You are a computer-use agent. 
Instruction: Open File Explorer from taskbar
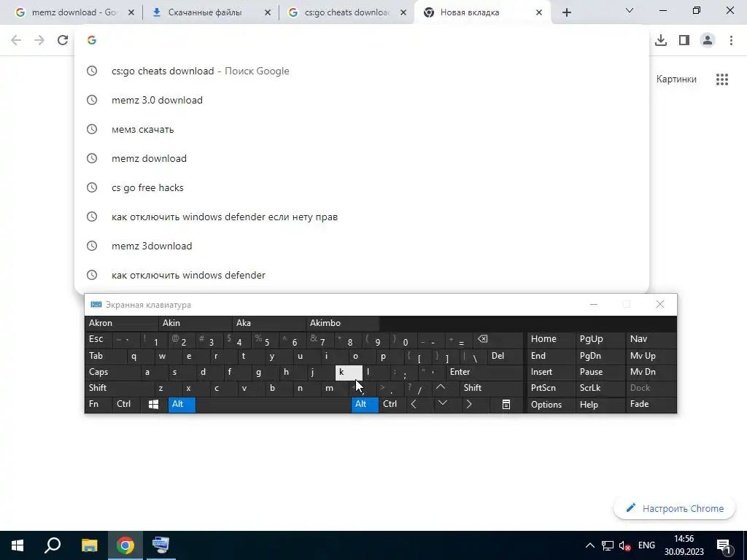tap(89, 545)
